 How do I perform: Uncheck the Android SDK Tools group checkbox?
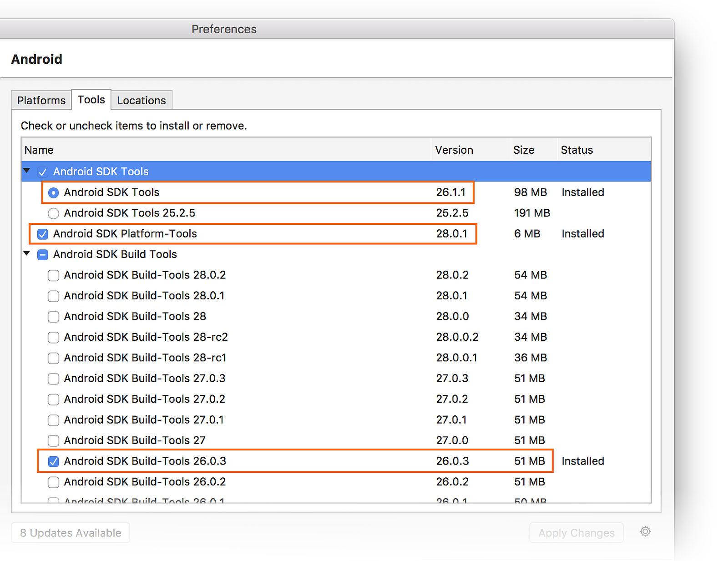[42, 172]
